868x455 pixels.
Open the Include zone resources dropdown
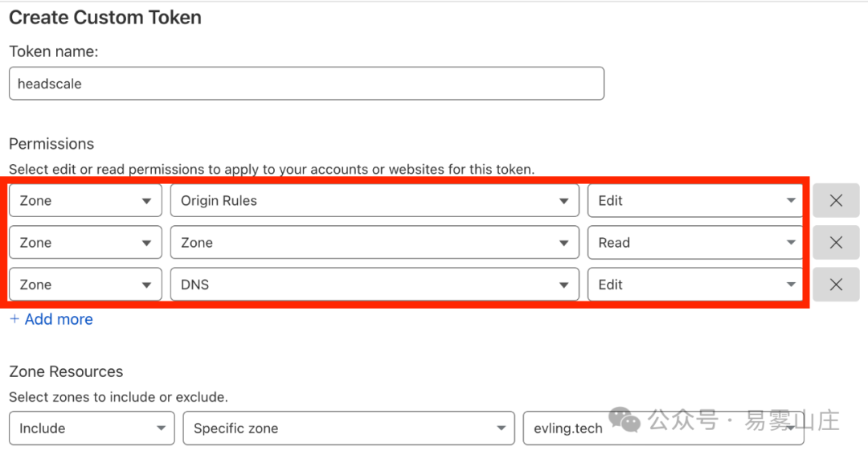pos(92,428)
